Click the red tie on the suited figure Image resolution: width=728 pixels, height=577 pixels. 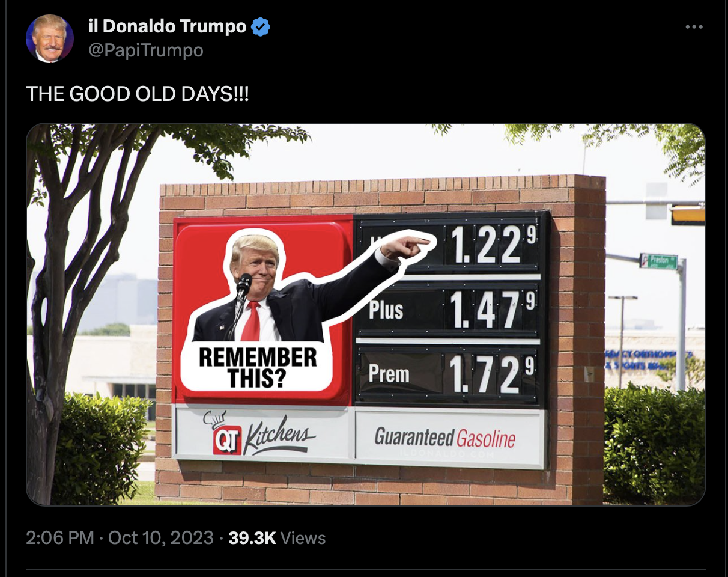point(252,322)
